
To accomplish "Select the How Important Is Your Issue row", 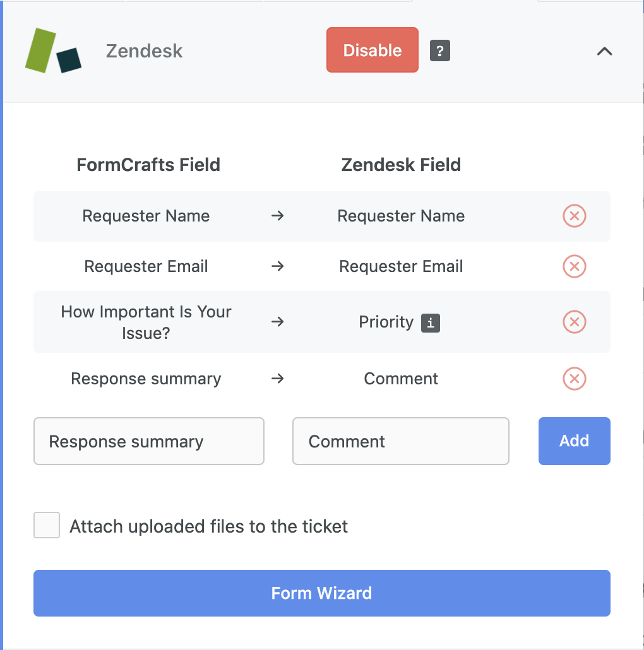I will click(322, 322).
